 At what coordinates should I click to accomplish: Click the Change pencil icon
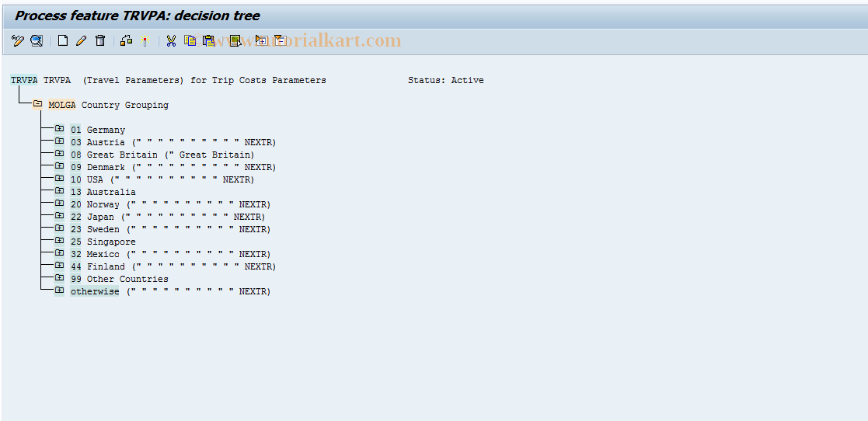point(82,40)
